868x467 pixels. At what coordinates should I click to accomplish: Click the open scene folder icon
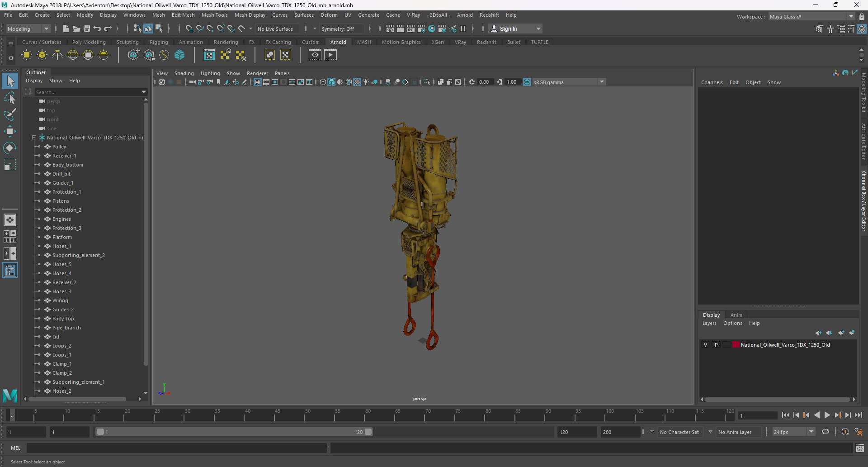(x=76, y=29)
